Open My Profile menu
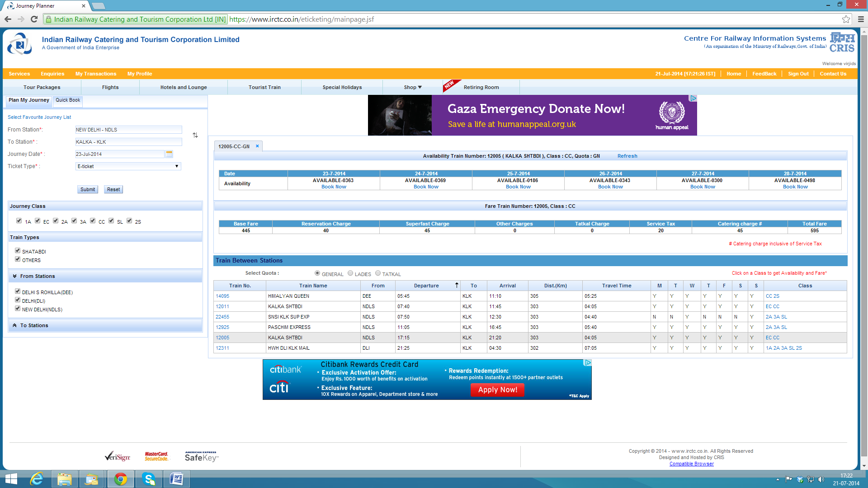 140,74
